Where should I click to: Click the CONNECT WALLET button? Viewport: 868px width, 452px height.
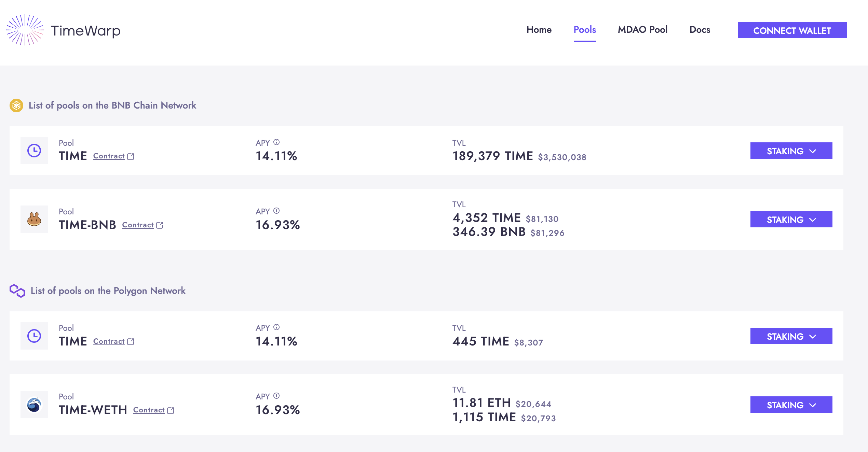792,30
